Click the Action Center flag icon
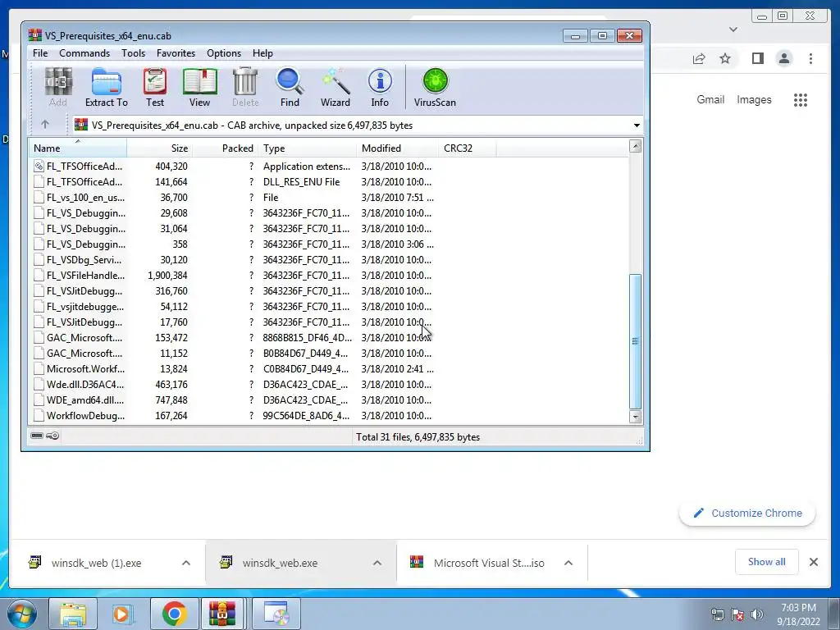 coord(737,614)
